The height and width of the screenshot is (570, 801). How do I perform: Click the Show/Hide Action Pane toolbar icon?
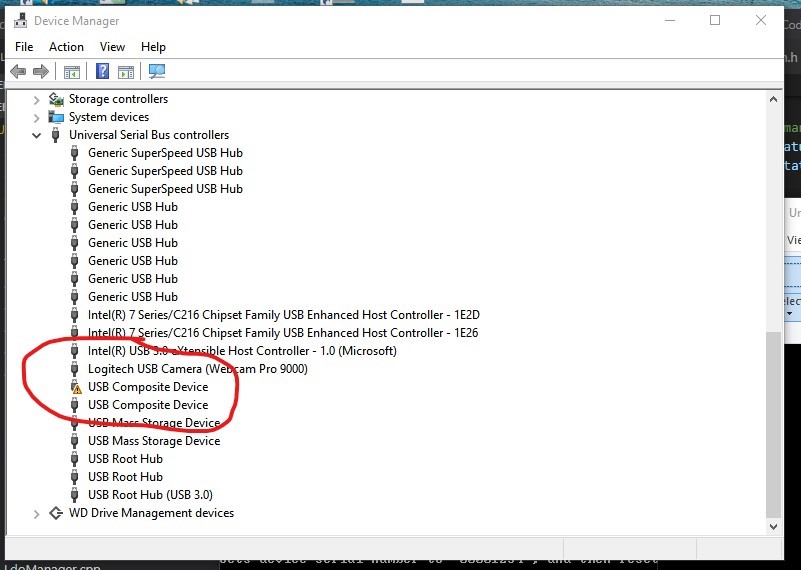(x=126, y=72)
